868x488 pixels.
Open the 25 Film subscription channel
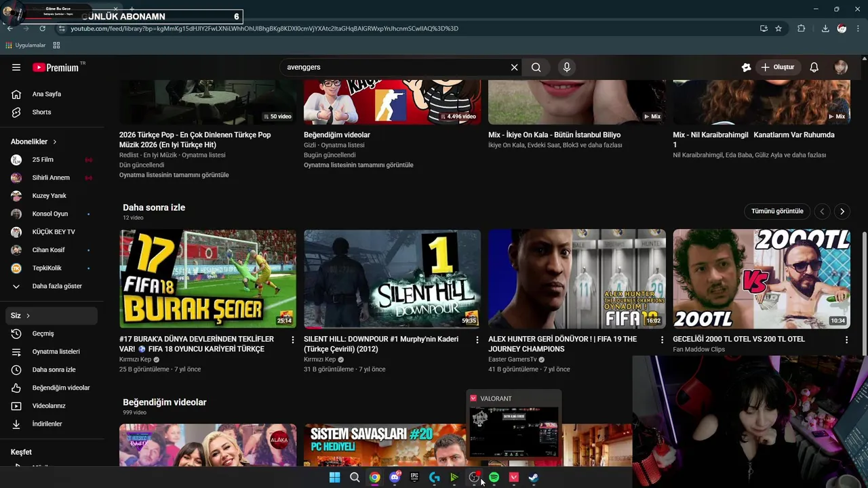52,159
